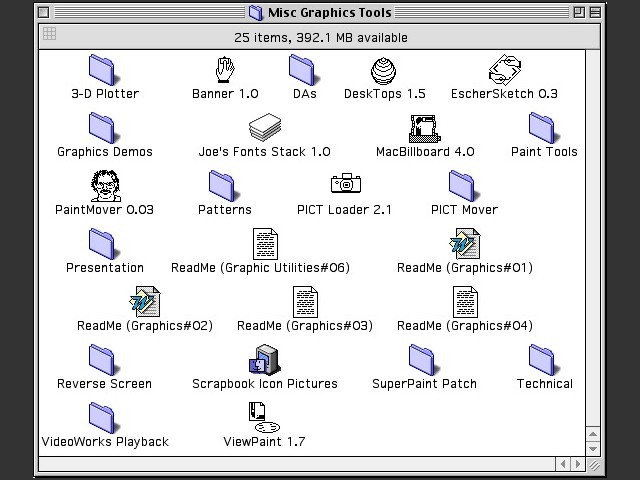
Task: Select the VideoWorks Playback folder icon
Action: 104,418
